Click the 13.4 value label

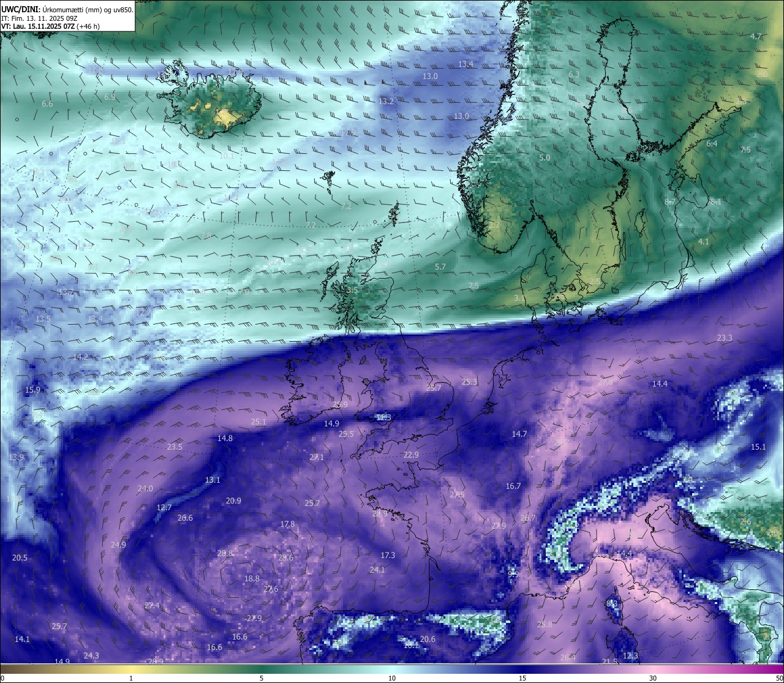click(x=466, y=64)
